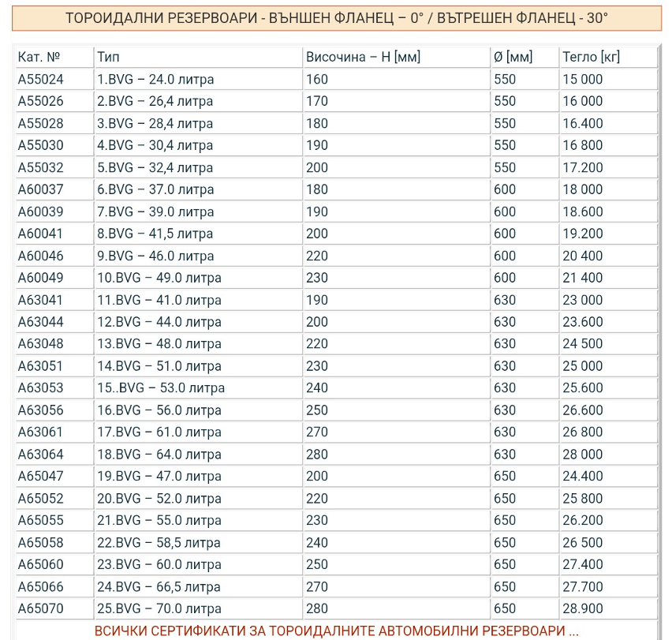The width and height of the screenshot is (672, 640).
Task: Select the '5.BVG – 32,4 литра' type cell
Action: point(155,167)
